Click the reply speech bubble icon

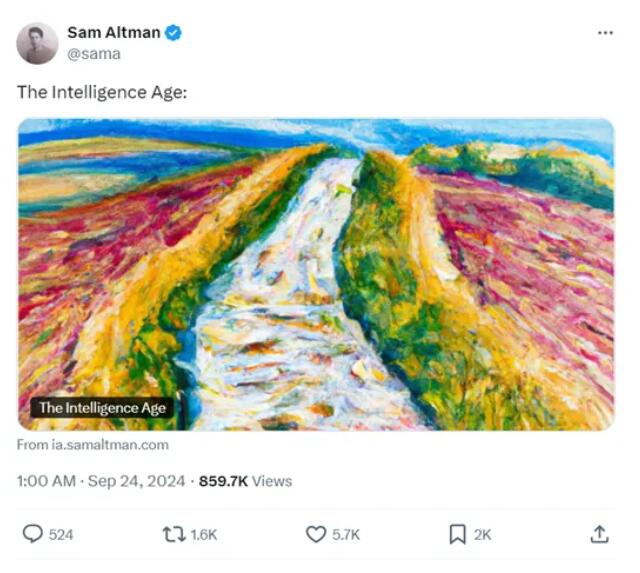[32, 534]
